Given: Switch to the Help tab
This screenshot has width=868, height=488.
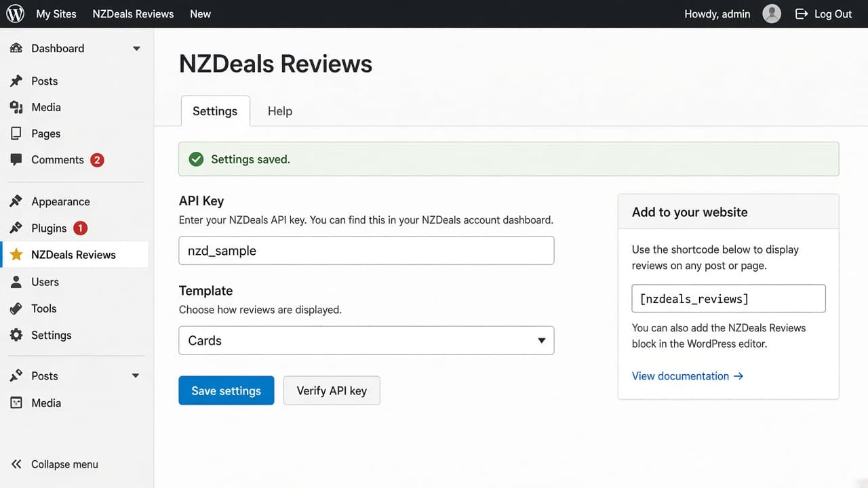Looking at the screenshot, I should click(280, 111).
